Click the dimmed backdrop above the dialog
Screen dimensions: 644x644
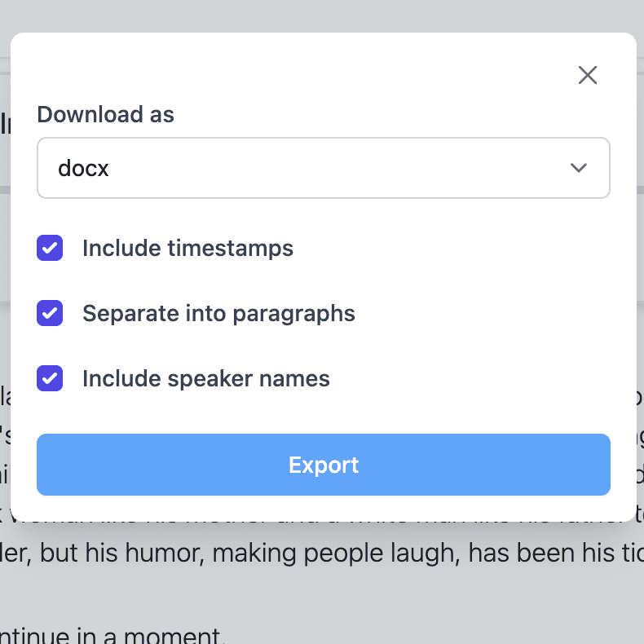326,15
